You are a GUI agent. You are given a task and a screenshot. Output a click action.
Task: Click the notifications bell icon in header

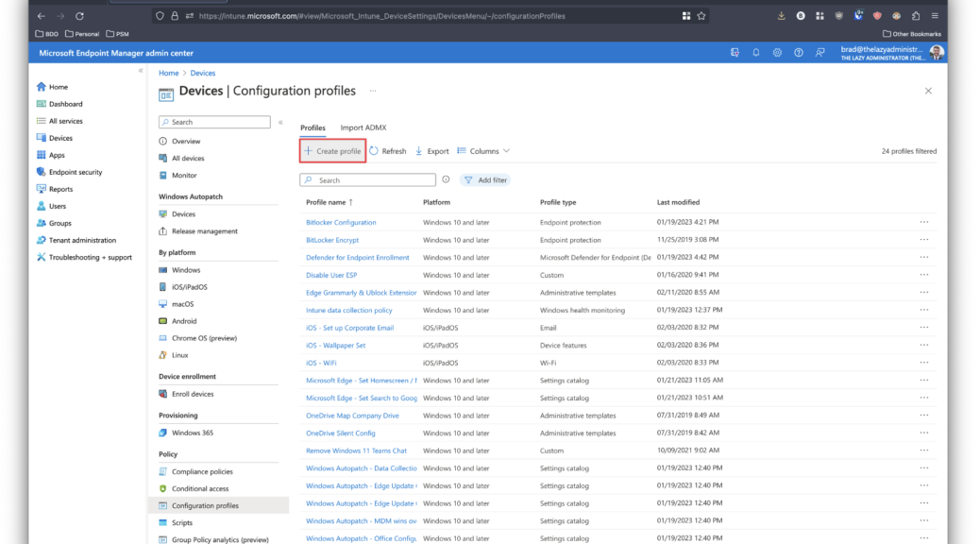(756, 53)
